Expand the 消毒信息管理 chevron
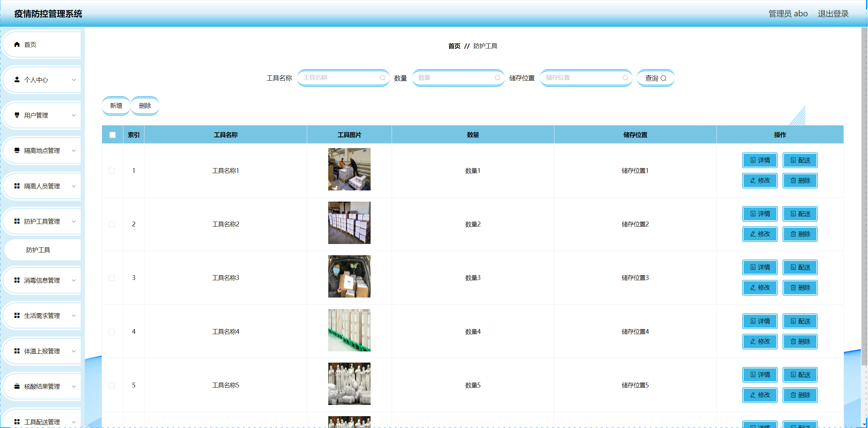Viewport: 868px width, 428px height. [x=74, y=280]
